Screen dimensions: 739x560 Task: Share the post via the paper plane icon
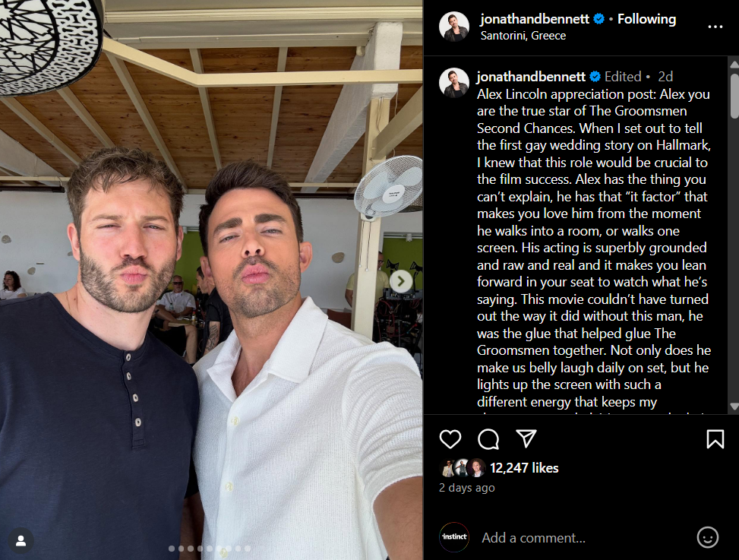[526, 439]
